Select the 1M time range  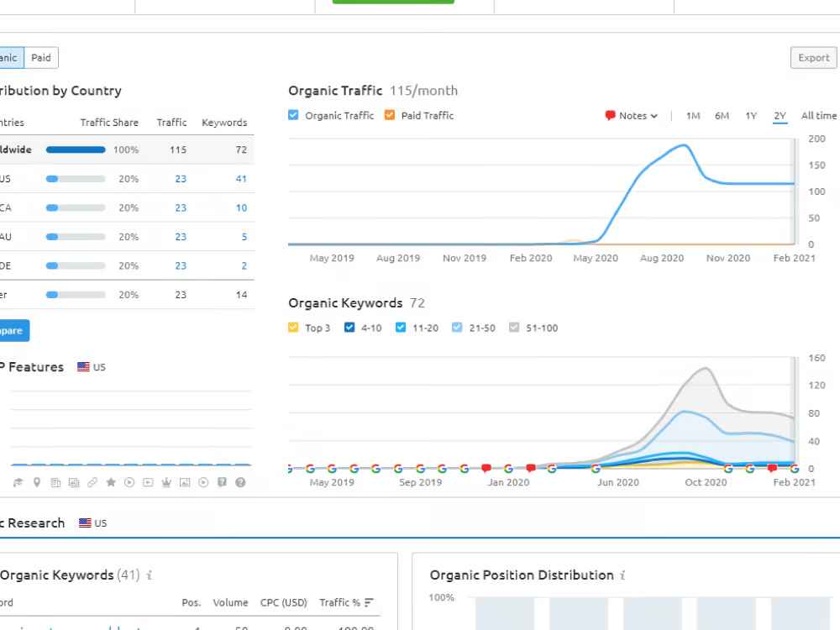[x=693, y=116]
